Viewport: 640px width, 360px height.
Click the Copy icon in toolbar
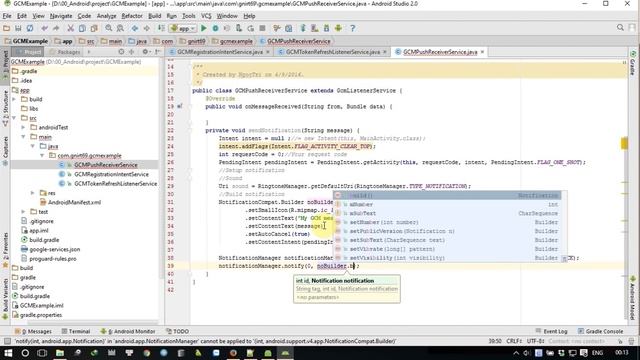click(x=82, y=28)
